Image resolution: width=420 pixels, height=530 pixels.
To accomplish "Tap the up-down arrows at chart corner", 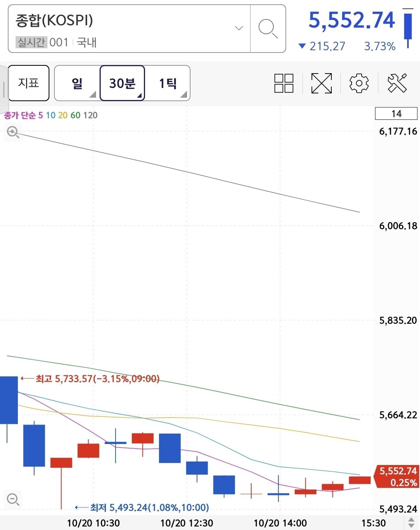I will 411,522.
